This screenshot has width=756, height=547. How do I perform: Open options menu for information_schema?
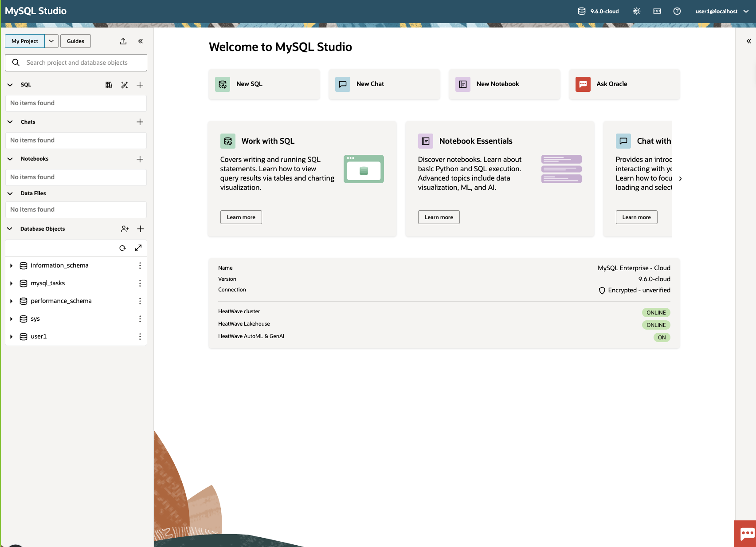[x=140, y=265]
